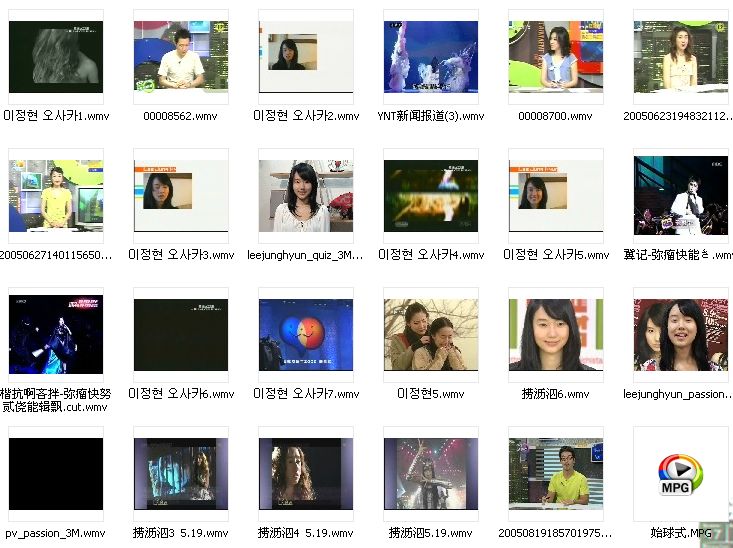Click the 이정현 오사카5.wmv file name label

pyautogui.click(x=556, y=255)
